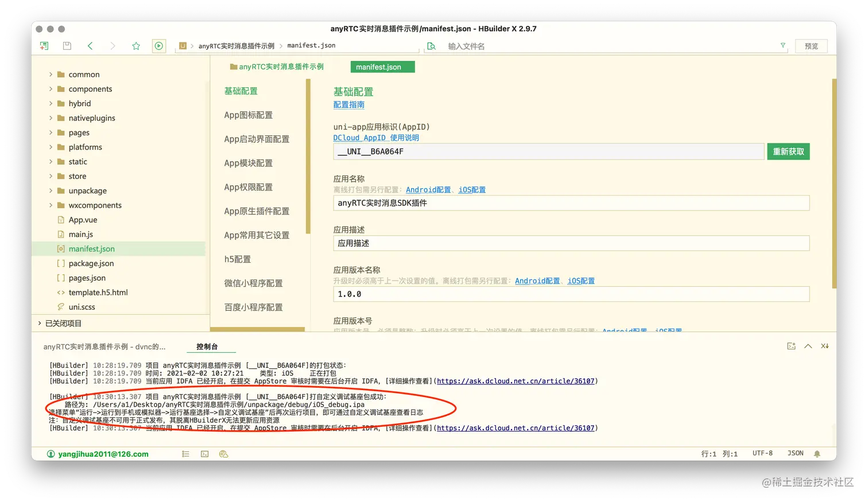
Task: Click the notification bell icon
Action: [x=816, y=454]
